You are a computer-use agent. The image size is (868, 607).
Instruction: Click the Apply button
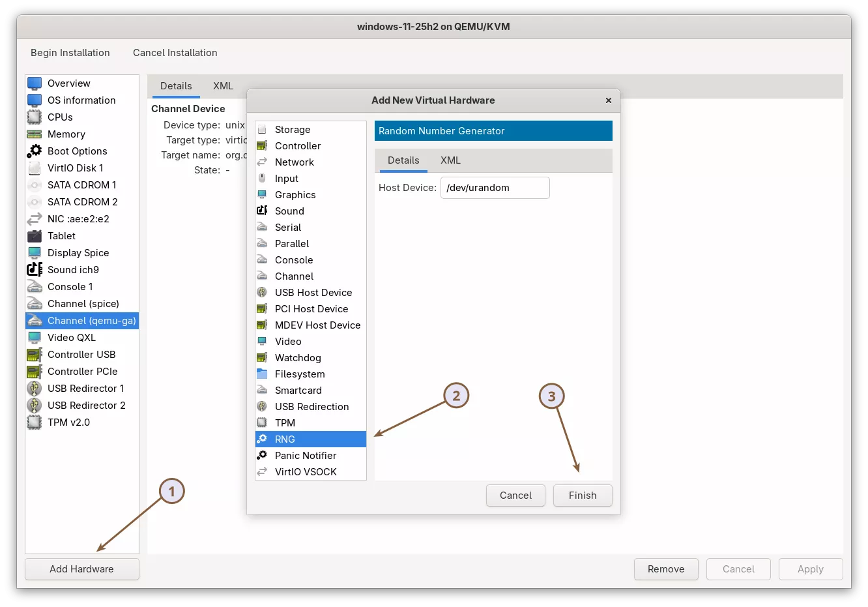click(x=810, y=569)
